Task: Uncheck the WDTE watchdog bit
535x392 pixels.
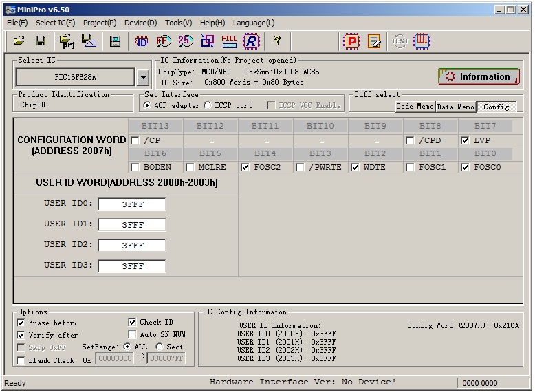Action: pyautogui.click(x=356, y=167)
